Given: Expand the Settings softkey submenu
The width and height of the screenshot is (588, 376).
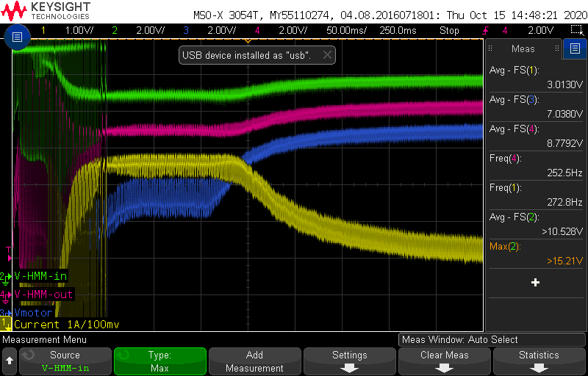Looking at the screenshot, I should coord(350,361).
